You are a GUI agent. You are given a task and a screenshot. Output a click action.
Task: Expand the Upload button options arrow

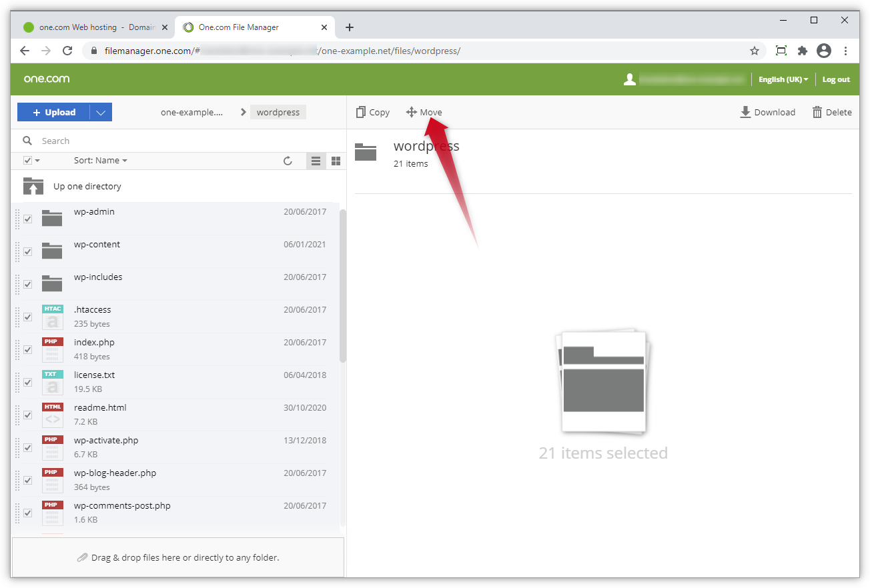(x=101, y=112)
